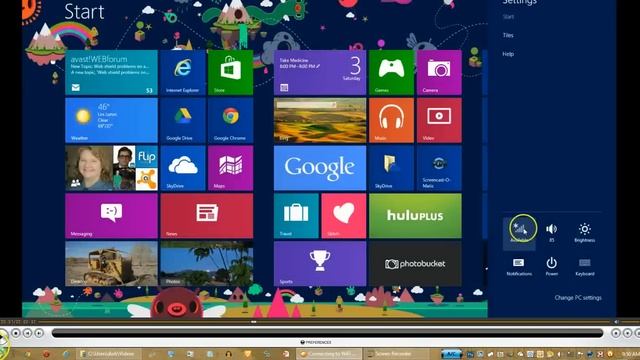Image resolution: width=640 pixels, height=360 pixels.
Task: Open the Photos tile with palm trees
Action: pos(207,264)
